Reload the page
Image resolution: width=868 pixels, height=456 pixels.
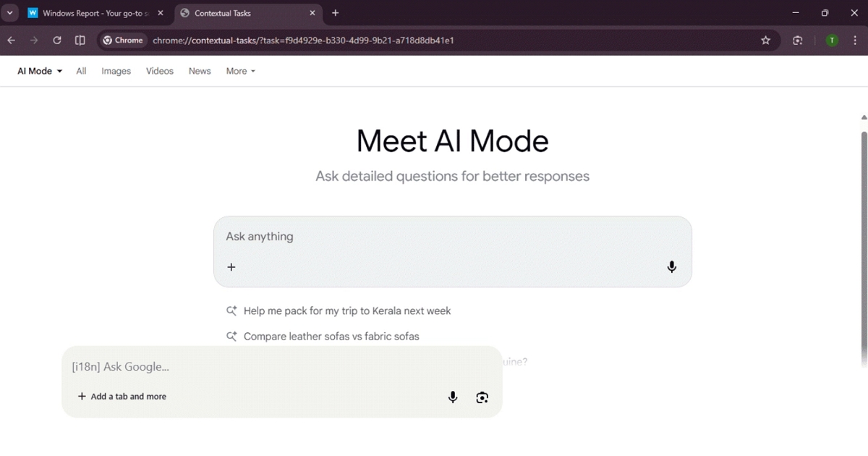tap(57, 41)
